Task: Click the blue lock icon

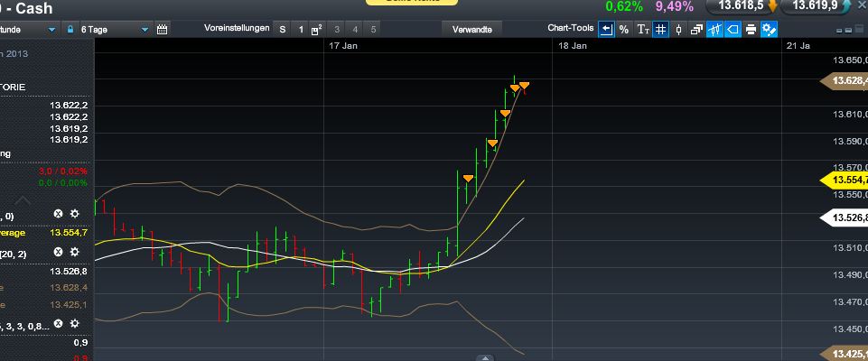Action: [x=70, y=30]
